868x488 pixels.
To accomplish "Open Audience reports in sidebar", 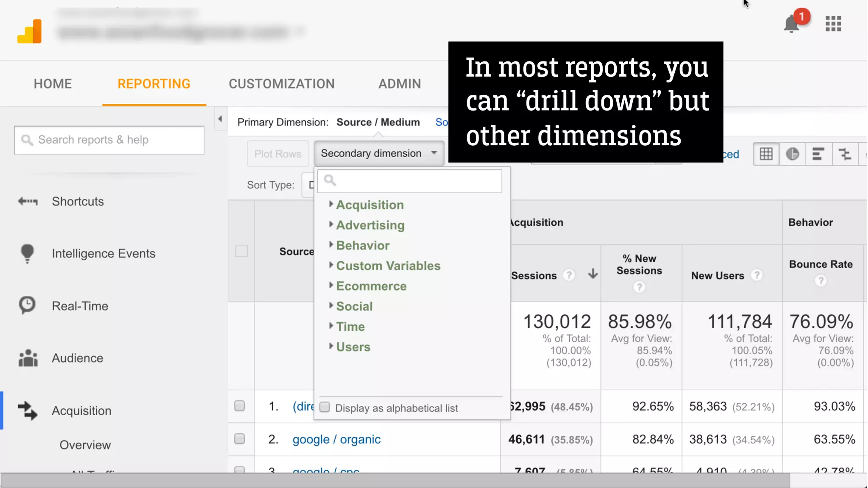I will tap(78, 358).
